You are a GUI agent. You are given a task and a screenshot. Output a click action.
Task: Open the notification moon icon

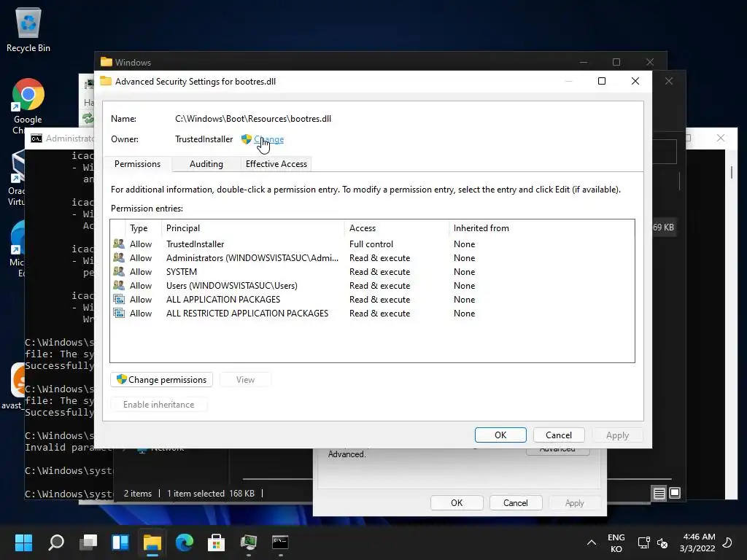(727, 542)
